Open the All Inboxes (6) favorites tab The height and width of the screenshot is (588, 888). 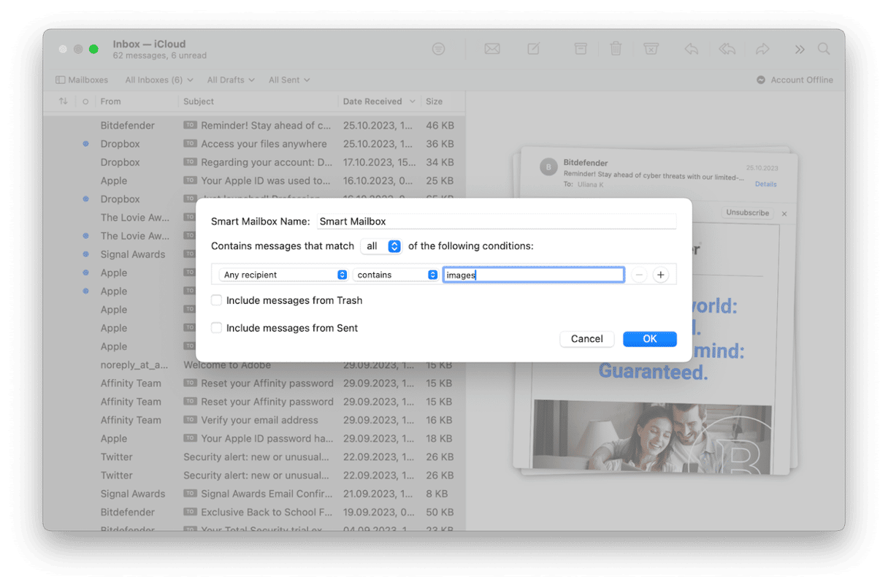pos(158,80)
